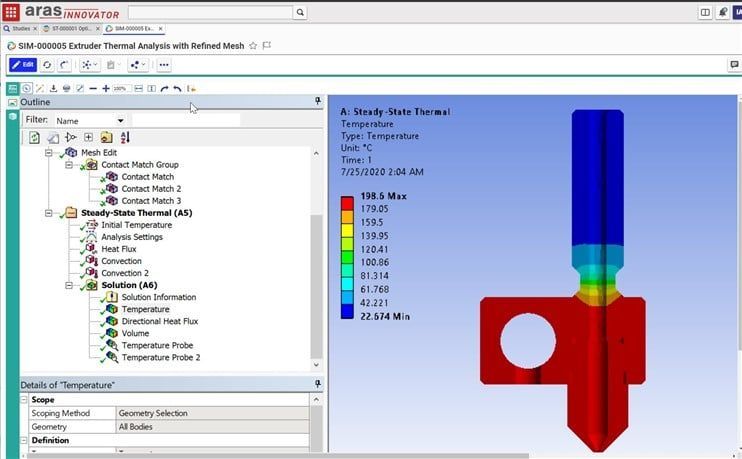Click the filter text input box

186,120
